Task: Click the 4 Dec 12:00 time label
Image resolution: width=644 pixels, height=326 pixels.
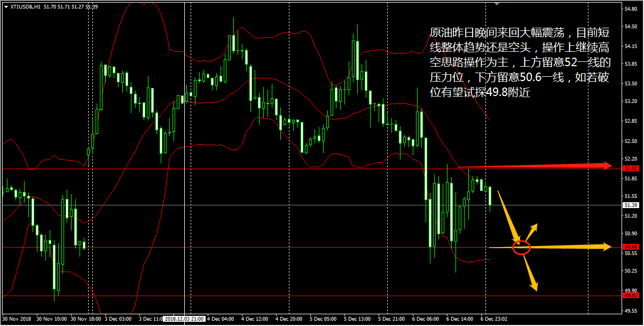Action: pos(254,319)
